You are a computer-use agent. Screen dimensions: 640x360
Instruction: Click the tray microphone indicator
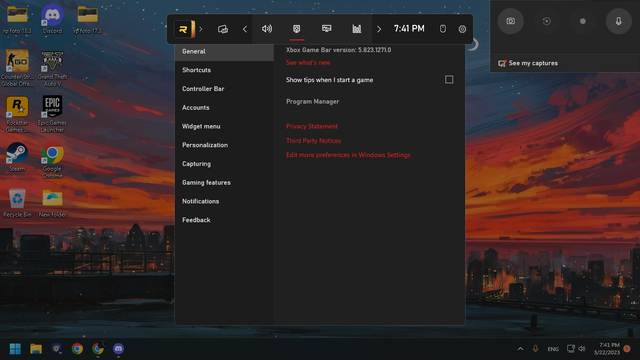535,349
